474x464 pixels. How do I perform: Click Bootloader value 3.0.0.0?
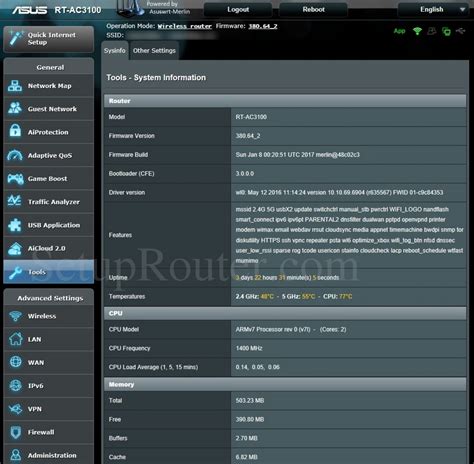[x=245, y=174]
